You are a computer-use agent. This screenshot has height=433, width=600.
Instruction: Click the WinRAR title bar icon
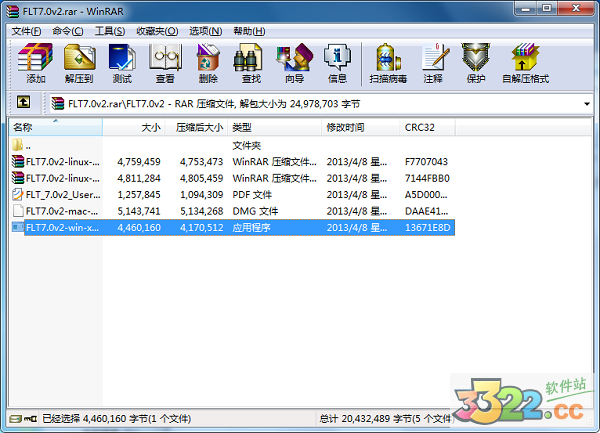[x=13, y=11]
